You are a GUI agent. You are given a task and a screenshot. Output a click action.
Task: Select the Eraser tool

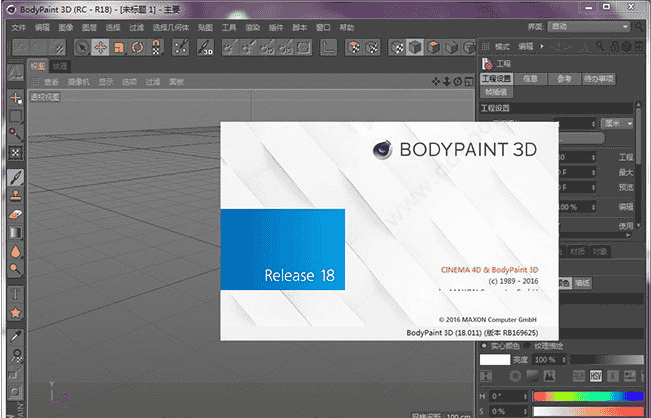[15, 213]
